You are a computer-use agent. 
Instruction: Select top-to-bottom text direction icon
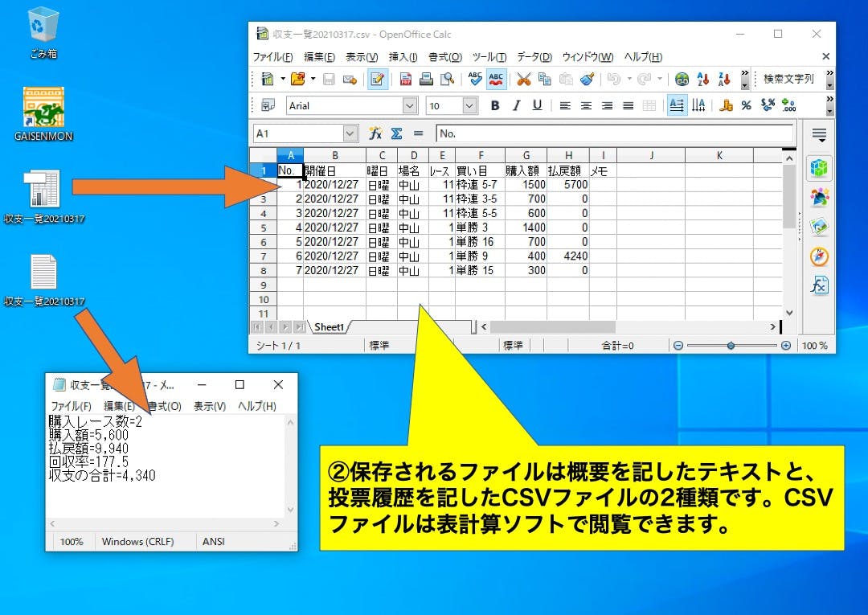[x=698, y=105]
